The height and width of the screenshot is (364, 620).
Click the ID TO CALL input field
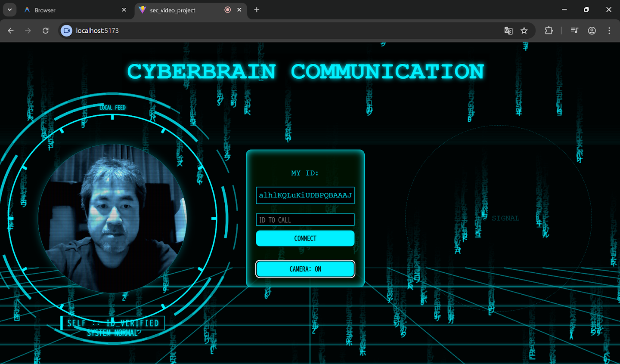coord(305,220)
